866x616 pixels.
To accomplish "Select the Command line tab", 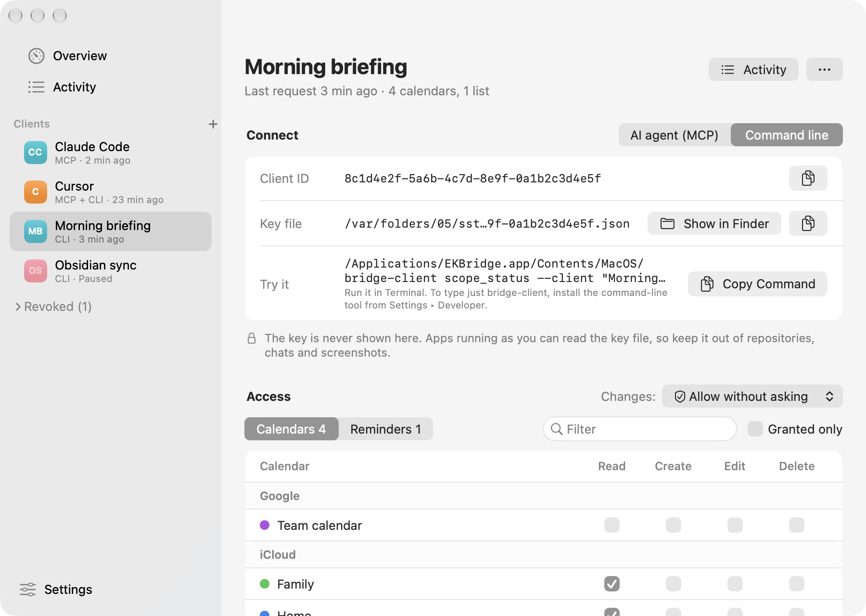I will click(787, 135).
